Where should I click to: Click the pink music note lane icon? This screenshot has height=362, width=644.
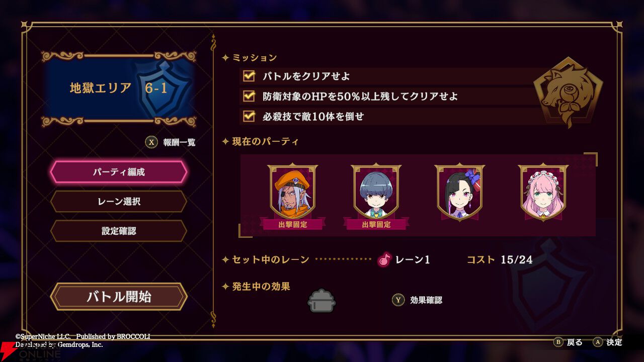(384, 259)
